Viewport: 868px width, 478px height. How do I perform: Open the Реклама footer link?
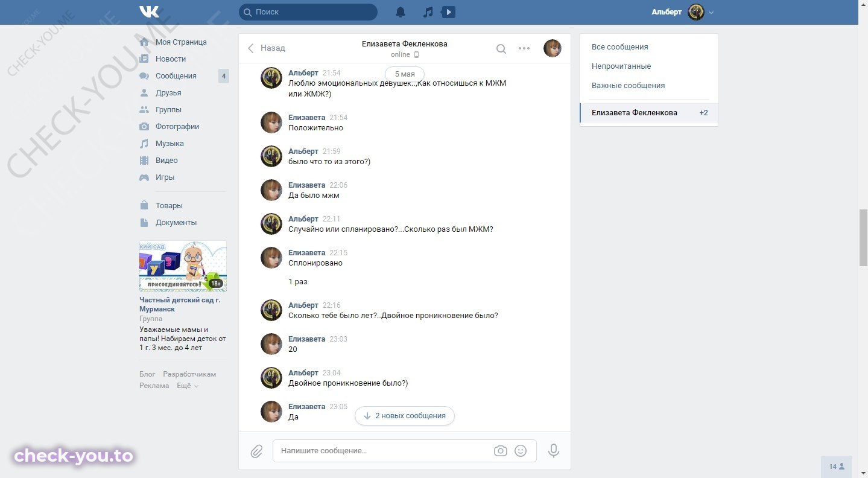154,386
